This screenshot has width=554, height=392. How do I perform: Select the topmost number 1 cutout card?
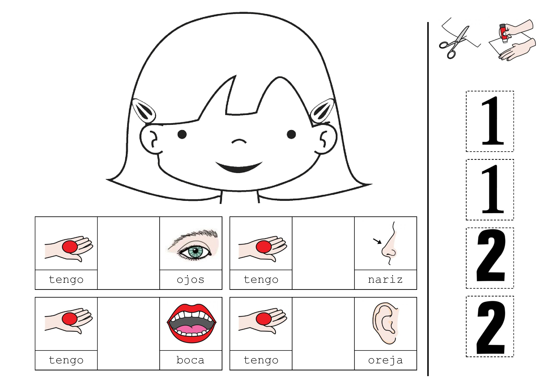pyautogui.click(x=490, y=121)
